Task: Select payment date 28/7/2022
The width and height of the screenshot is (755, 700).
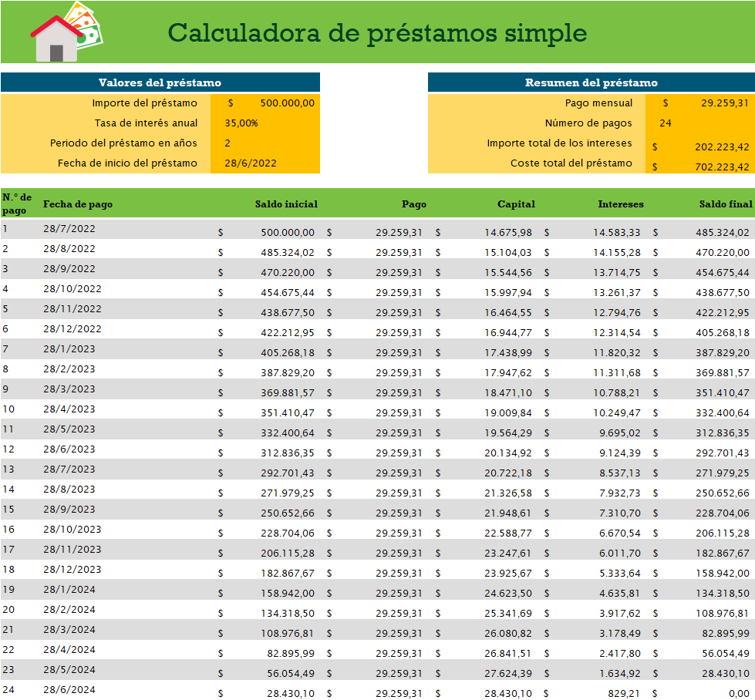Action: coord(69,229)
